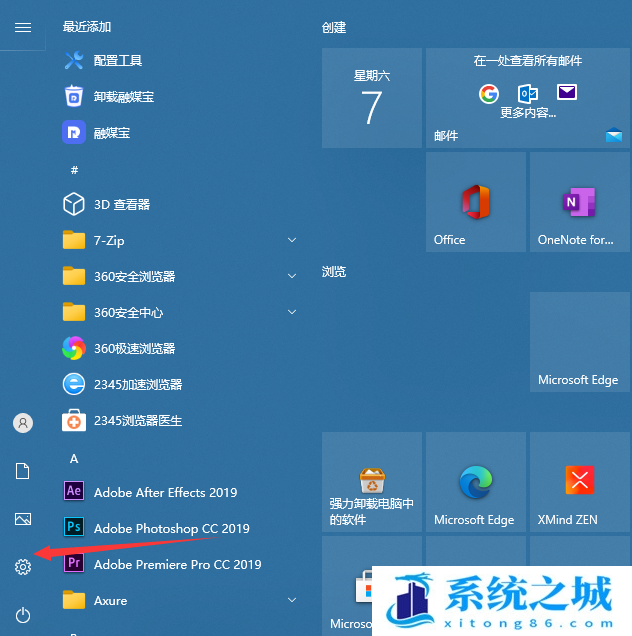The height and width of the screenshot is (636, 632).
Task: Click the Google icon in mail tile
Action: (489, 94)
